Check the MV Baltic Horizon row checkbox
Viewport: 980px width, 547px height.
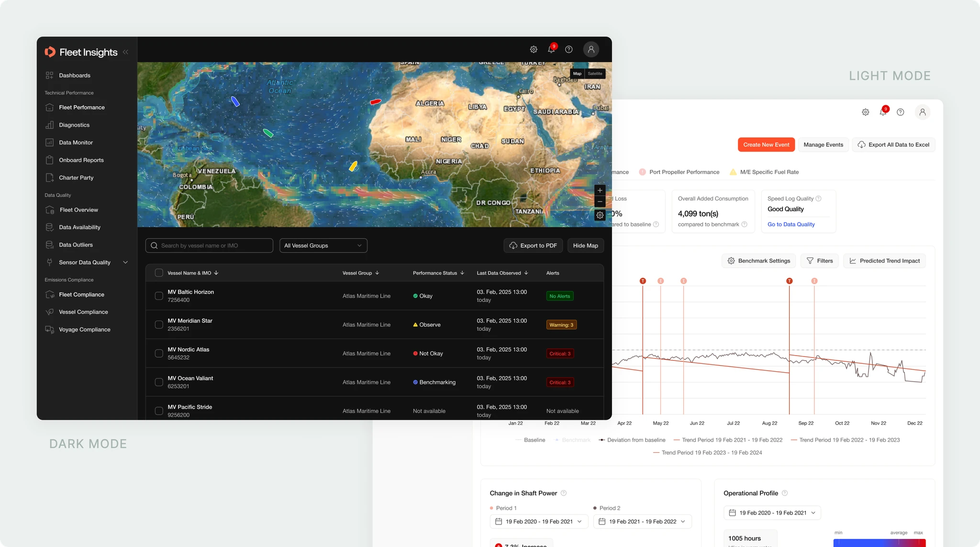pyautogui.click(x=159, y=296)
